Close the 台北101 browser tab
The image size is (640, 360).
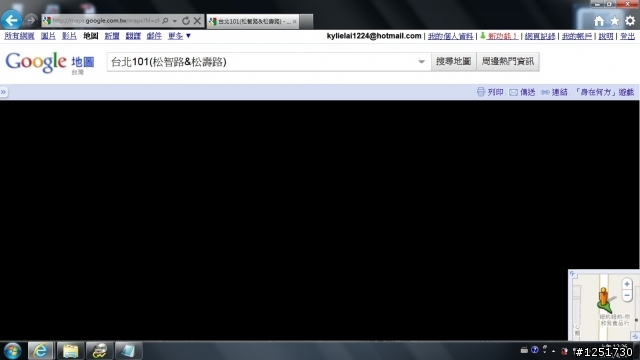295,22
